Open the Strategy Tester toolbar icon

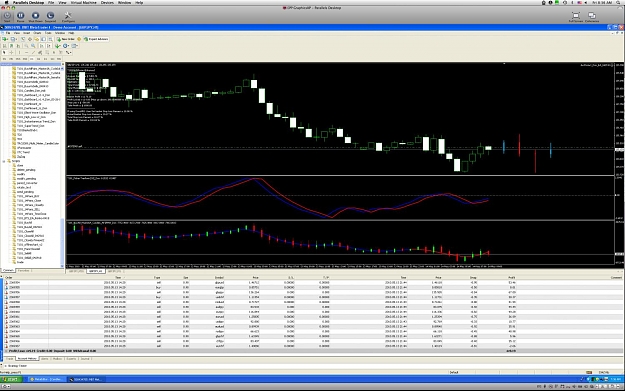coord(50,39)
